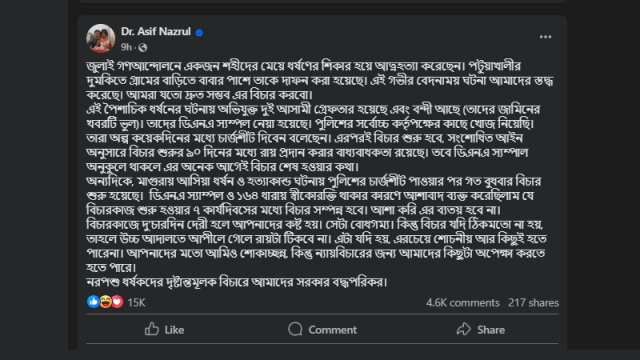Click the laughing Haha reaction emoji
This screenshot has width=640, height=360.
tap(105, 302)
